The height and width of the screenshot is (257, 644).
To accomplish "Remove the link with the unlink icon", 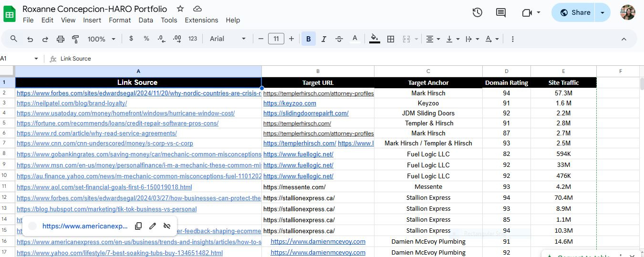I will click(166, 226).
